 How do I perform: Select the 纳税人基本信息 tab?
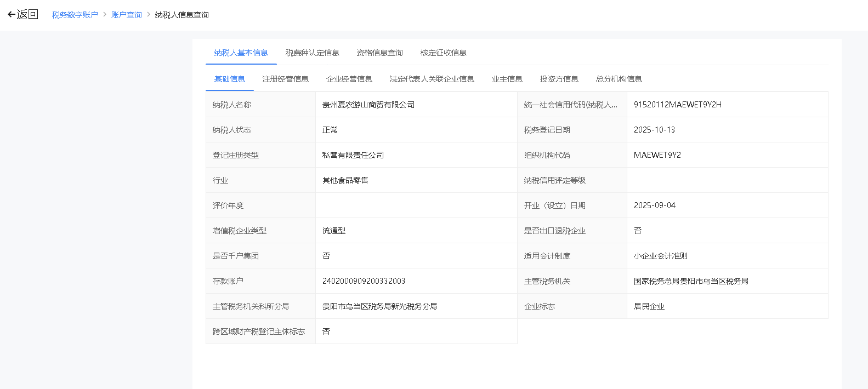[241, 53]
